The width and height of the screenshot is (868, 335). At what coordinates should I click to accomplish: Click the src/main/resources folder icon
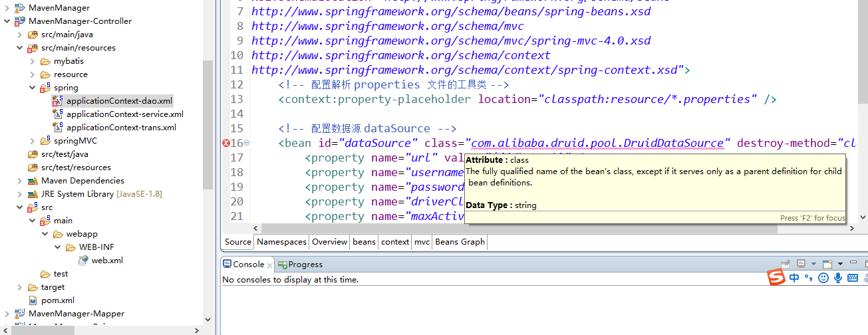coord(33,48)
